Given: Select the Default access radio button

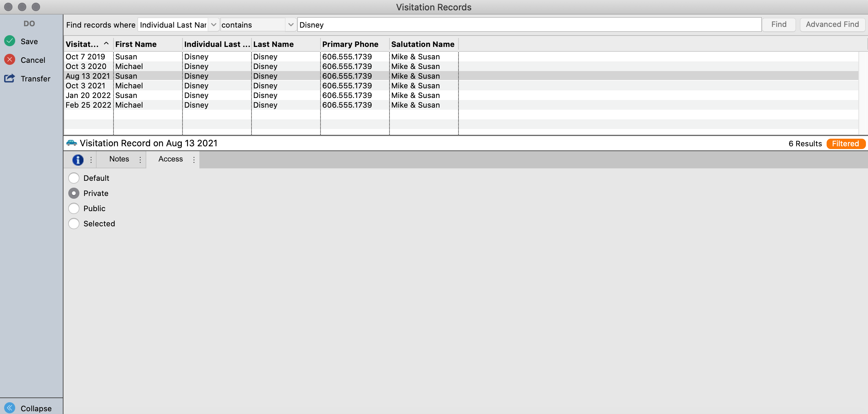Looking at the screenshot, I should [x=74, y=178].
